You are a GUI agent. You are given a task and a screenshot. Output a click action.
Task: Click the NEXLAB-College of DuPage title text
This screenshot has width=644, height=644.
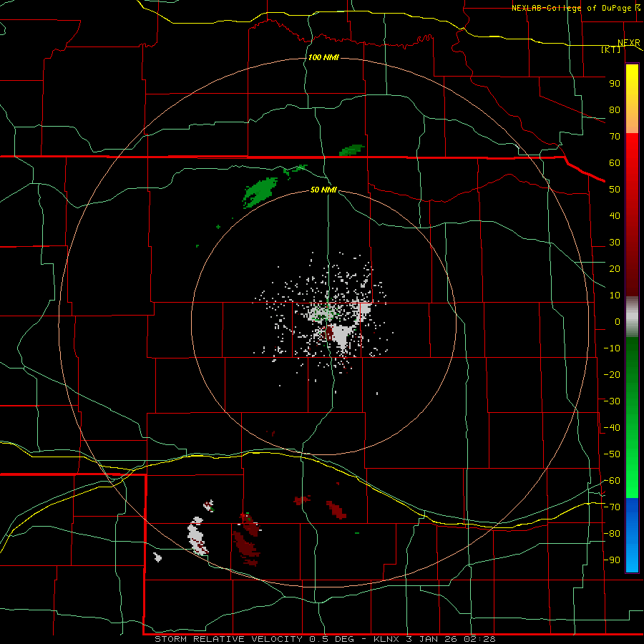[x=571, y=8]
